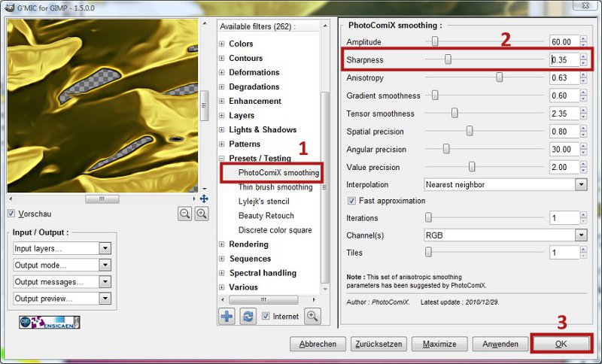Refresh the filter list
The height and width of the screenshot is (364, 602).
pyautogui.click(x=248, y=317)
